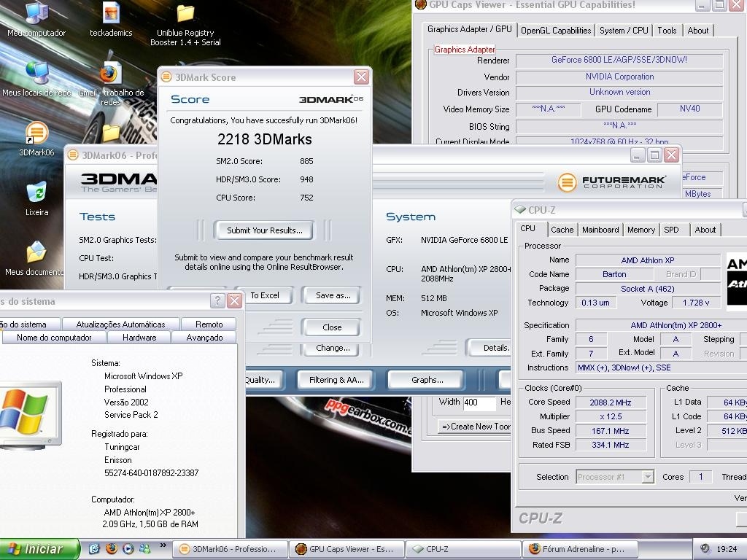Click Core Speed value 2088.2 MHz
This screenshot has height=560, width=747.
(x=611, y=402)
